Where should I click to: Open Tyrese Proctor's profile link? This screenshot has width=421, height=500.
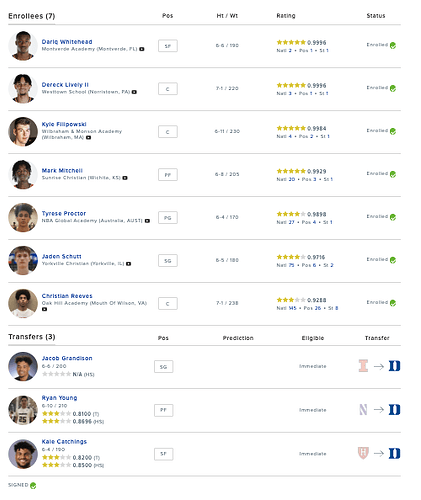coord(64,213)
